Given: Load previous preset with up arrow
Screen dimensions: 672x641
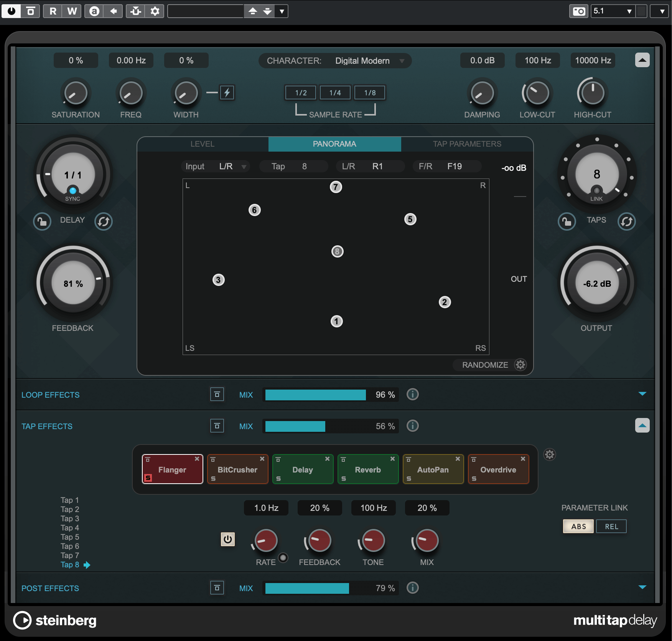Looking at the screenshot, I should (252, 11).
